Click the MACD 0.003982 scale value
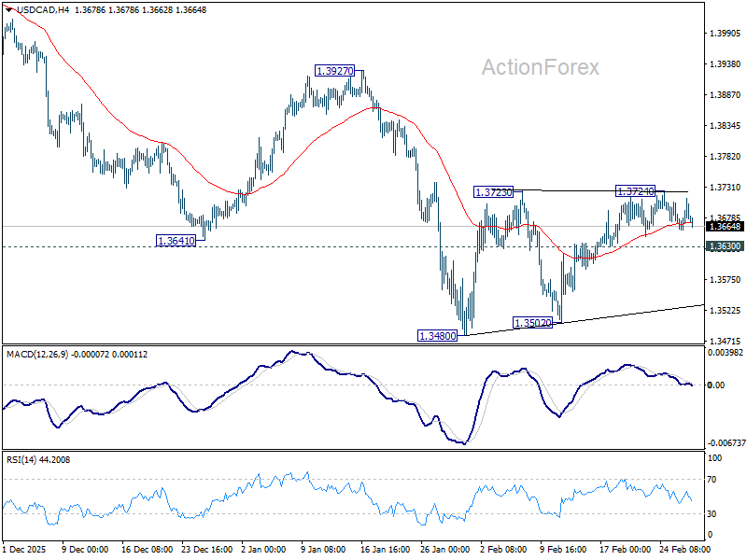 click(726, 353)
